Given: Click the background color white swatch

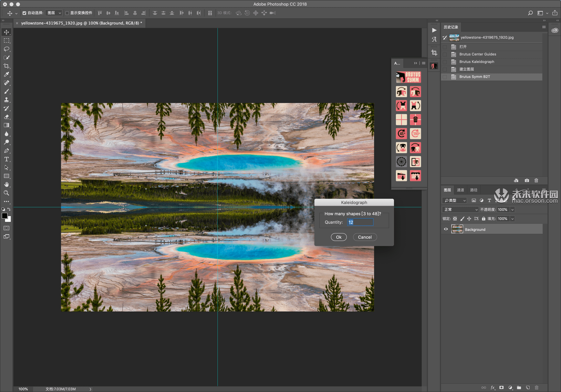Looking at the screenshot, I should [x=9, y=220].
